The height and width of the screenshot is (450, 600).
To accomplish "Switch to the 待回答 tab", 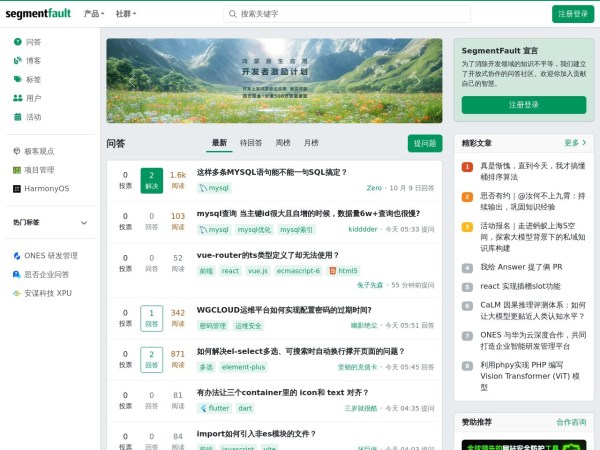I will tap(250, 143).
